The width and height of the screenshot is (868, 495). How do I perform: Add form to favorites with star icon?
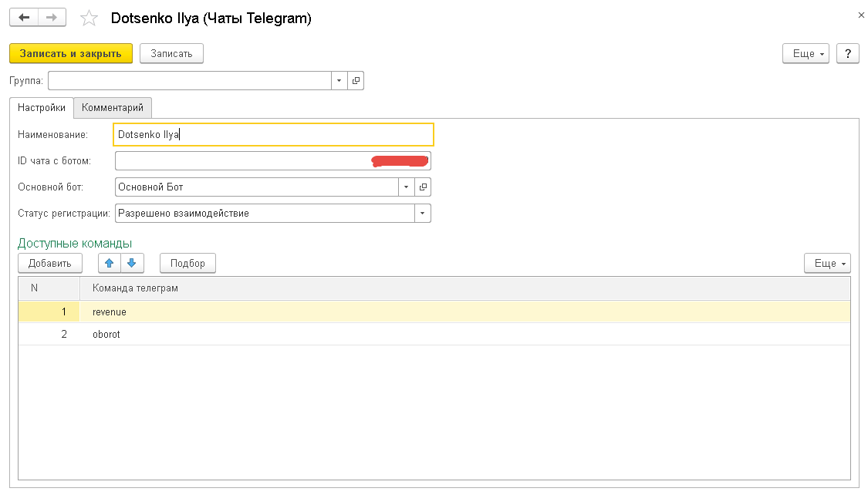[89, 19]
